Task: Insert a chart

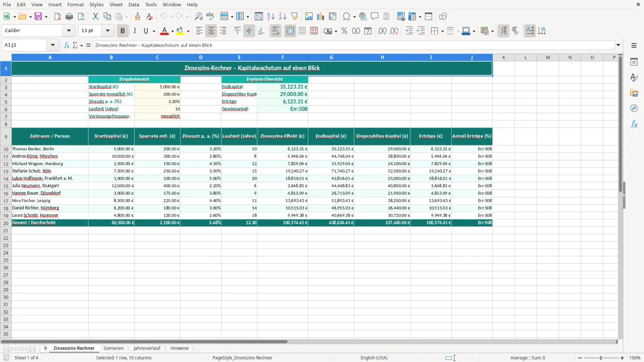Action: point(321,17)
